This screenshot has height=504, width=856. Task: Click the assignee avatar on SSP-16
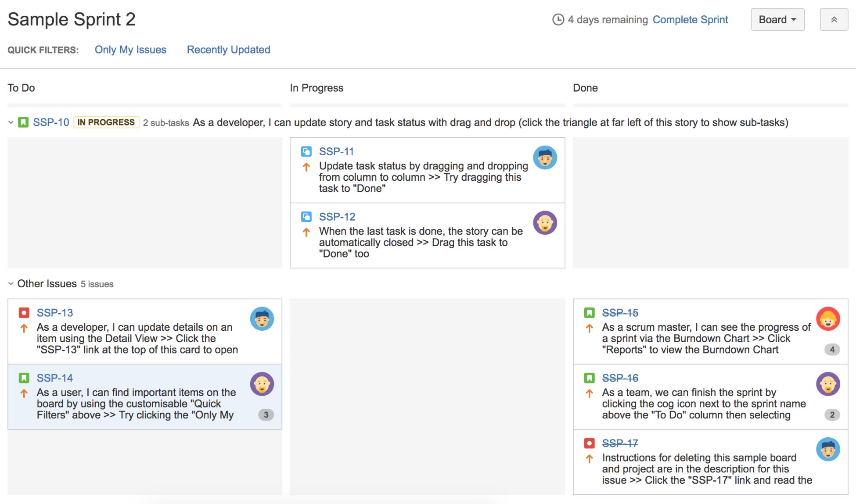coord(828,384)
